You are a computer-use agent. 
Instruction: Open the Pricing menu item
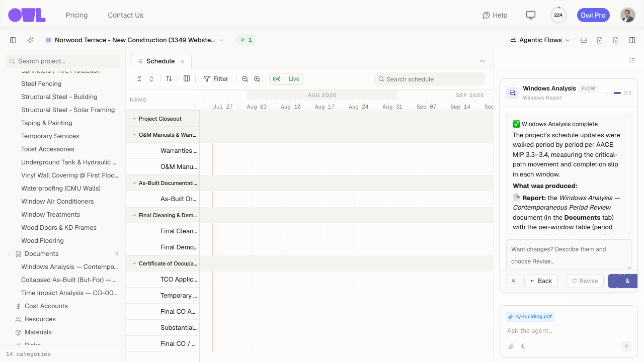[76, 15]
